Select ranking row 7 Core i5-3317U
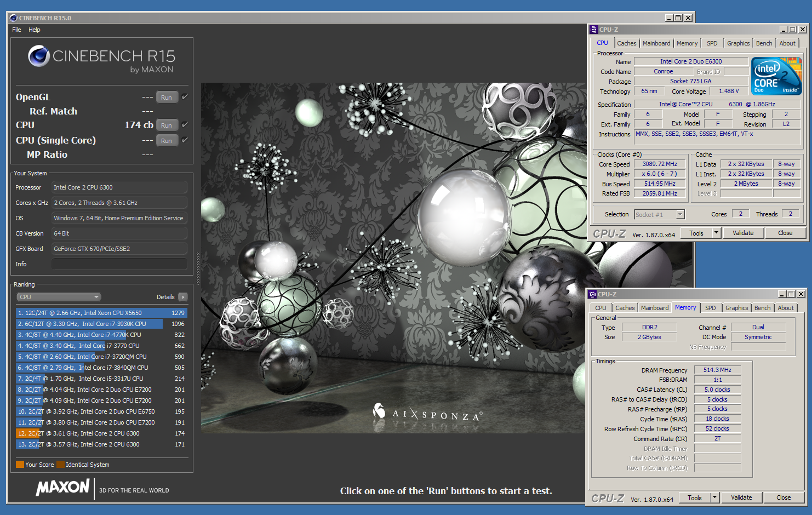 (x=101, y=379)
